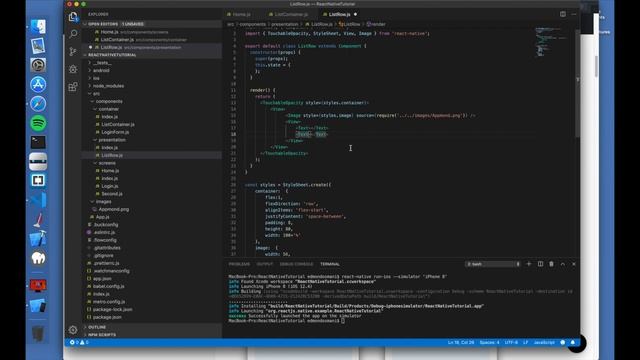This screenshot has width=640, height=360.
Task: Click the 'Ln 18, Col 29' cursor position
Action: click(461, 342)
